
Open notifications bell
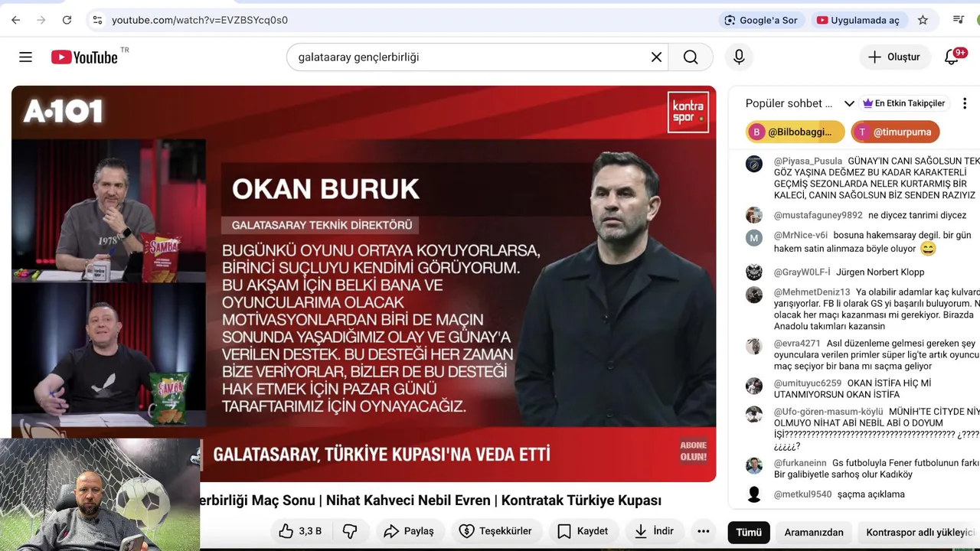point(952,57)
